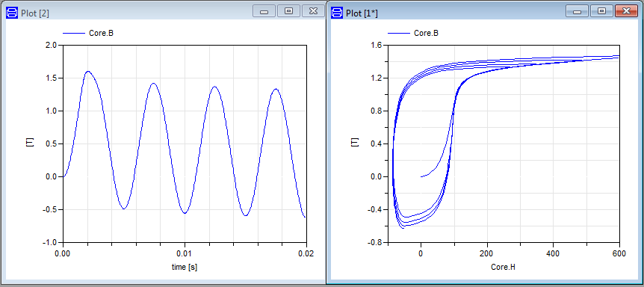Click first peak of the Core.B time curve
This screenshot has height=287, width=644.
tap(88, 72)
